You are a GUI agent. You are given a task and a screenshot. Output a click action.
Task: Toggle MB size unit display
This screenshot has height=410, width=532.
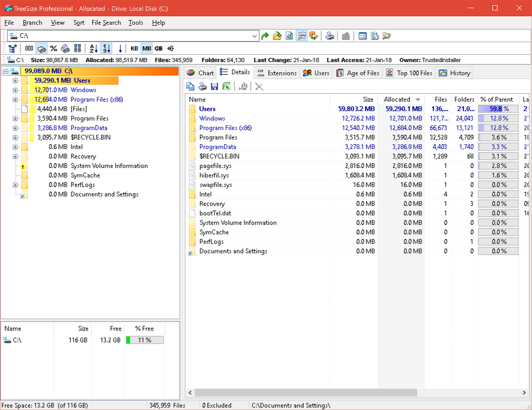(146, 48)
